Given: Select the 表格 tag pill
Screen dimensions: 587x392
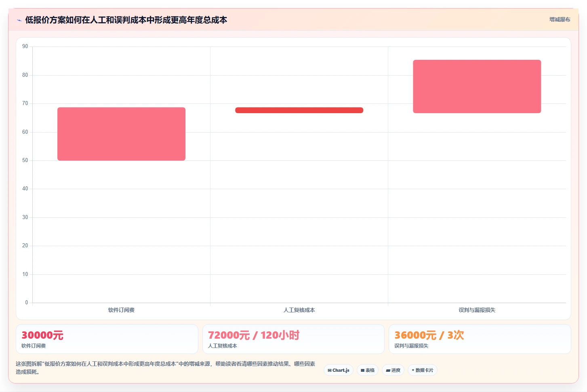Looking at the screenshot, I should 368,370.
